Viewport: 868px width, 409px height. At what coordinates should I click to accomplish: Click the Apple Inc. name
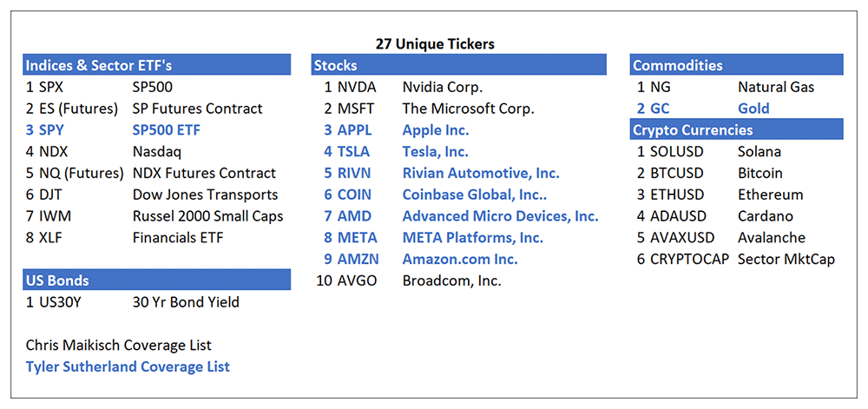[x=435, y=130]
